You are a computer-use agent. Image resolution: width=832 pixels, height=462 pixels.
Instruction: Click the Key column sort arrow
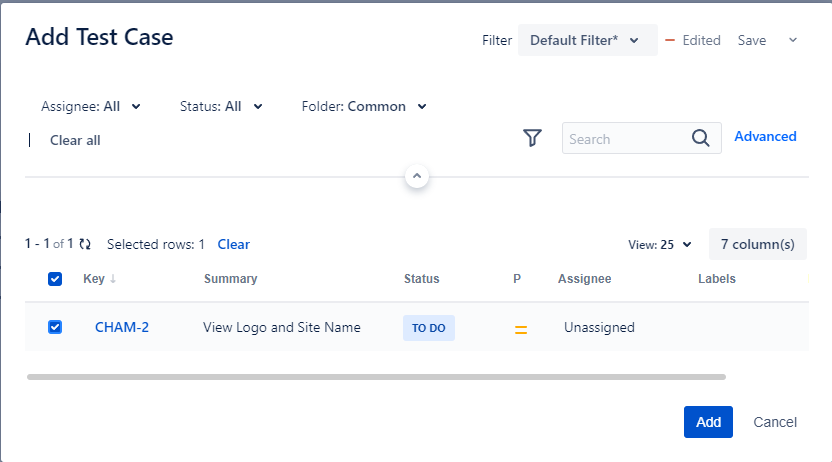point(113,279)
